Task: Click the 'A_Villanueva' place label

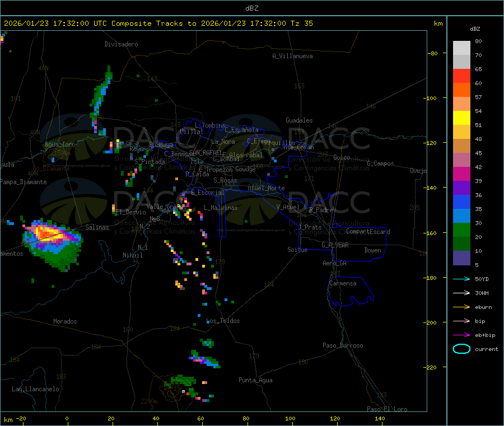Action: 292,56
